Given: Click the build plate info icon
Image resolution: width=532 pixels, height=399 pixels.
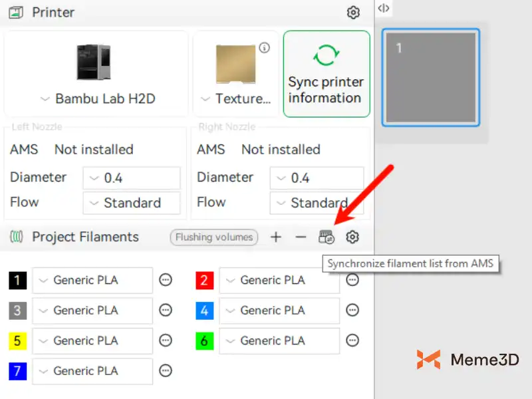Looking at the screenshot, I should tap(264, 48).
